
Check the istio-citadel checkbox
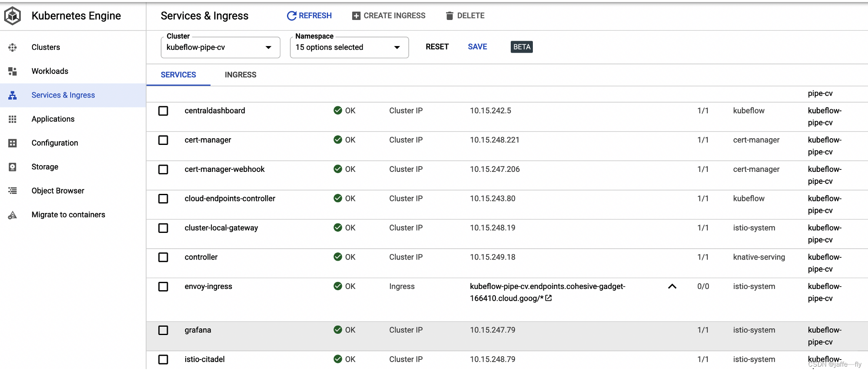point(163,360)
